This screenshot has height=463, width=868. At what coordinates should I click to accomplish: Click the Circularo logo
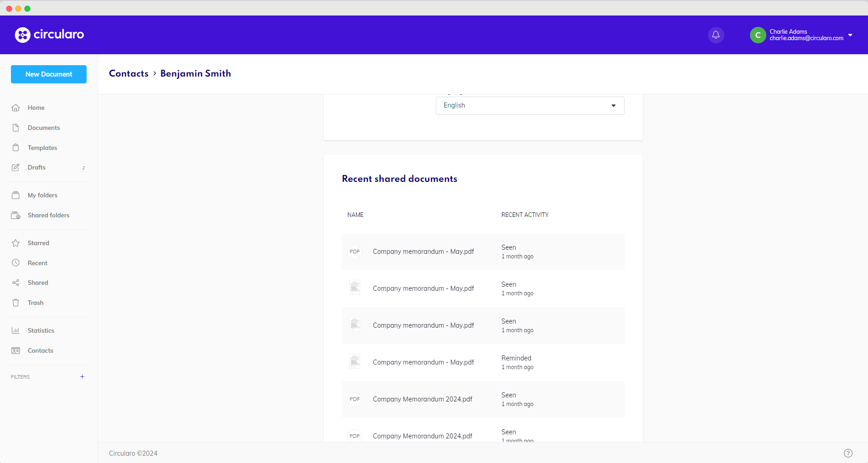coord(49,35)
